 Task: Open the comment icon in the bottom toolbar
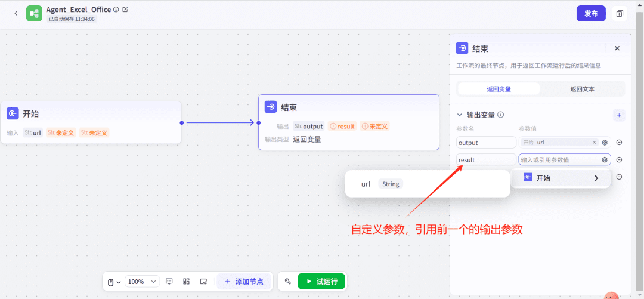click(169, 281)
